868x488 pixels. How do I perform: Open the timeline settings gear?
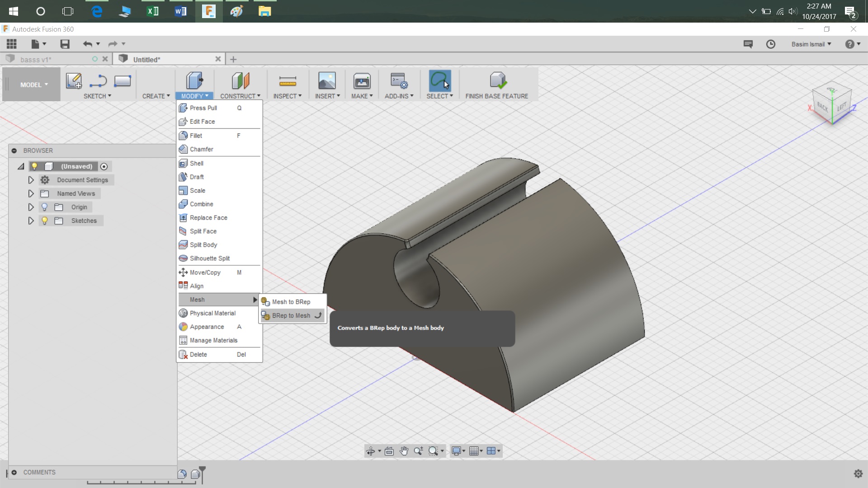click(x=858, y=474)
